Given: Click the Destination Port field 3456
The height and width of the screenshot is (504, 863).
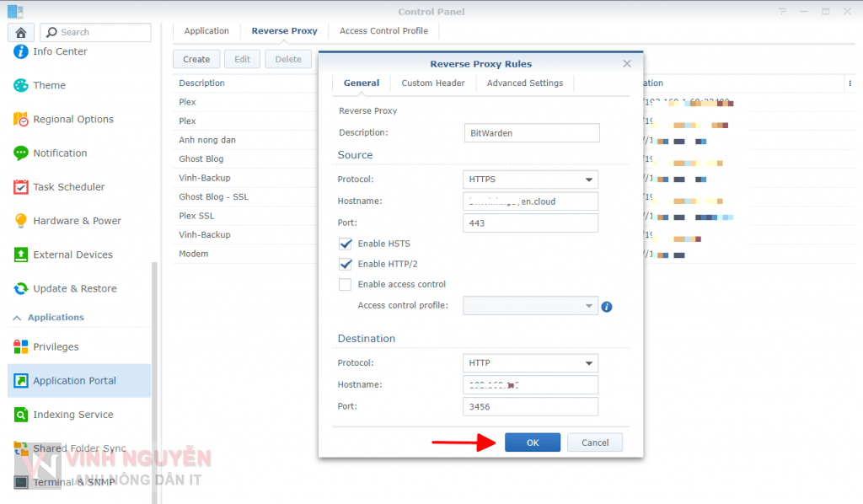Looking at the screenshot, I should coord(531,407).
